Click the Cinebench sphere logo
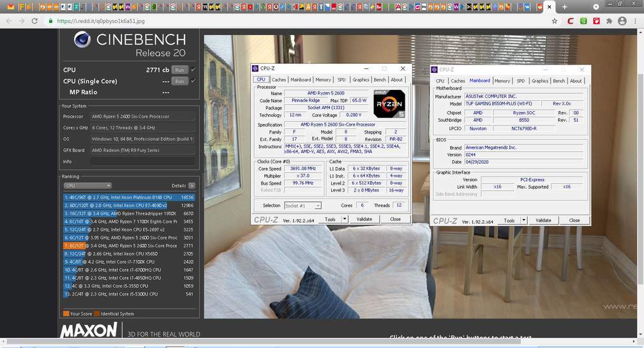The width and height of the screenshot is (644, 348). [x=82, y=40]
